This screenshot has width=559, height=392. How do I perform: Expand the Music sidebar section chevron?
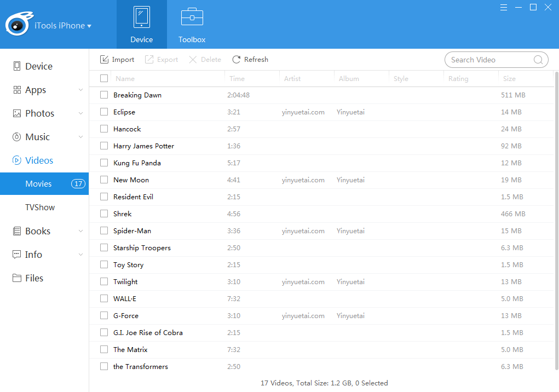[80, 136]
